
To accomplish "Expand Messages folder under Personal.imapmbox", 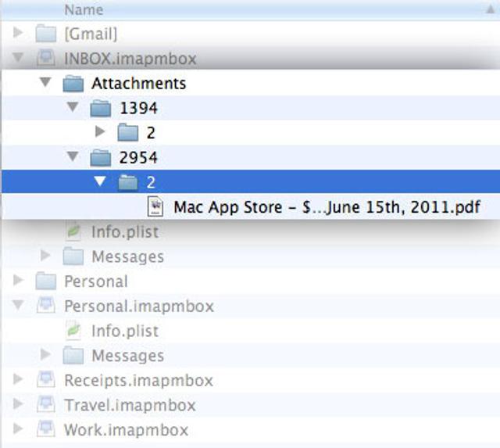I will 45,354.
